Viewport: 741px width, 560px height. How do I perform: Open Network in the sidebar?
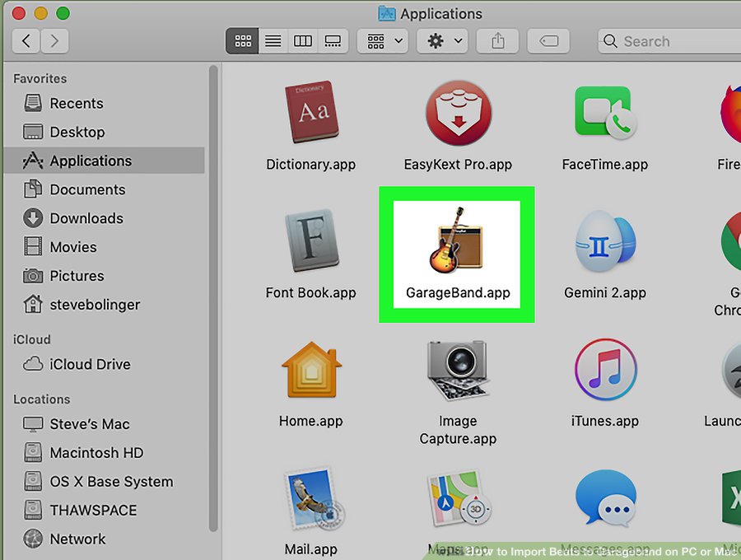point(104,539)
